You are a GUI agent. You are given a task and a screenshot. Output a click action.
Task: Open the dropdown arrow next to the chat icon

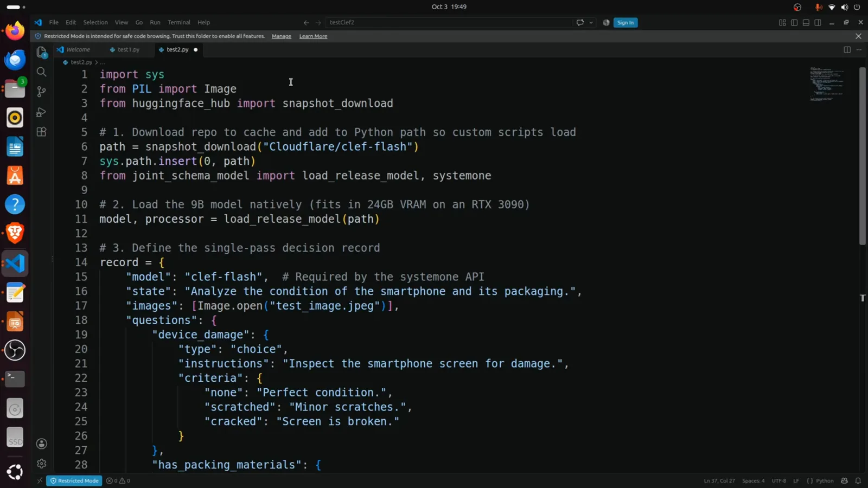[x=591, y=22]
